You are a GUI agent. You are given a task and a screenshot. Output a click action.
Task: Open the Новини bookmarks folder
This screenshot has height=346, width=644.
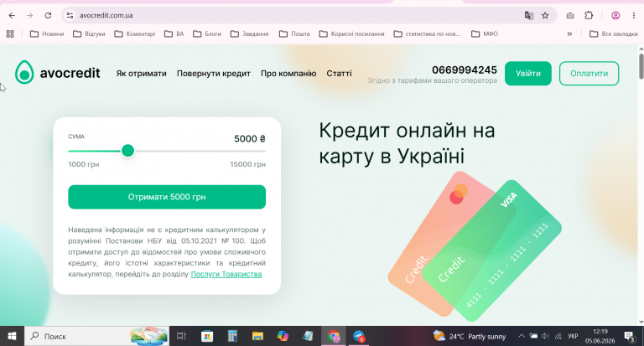point(47,34)
